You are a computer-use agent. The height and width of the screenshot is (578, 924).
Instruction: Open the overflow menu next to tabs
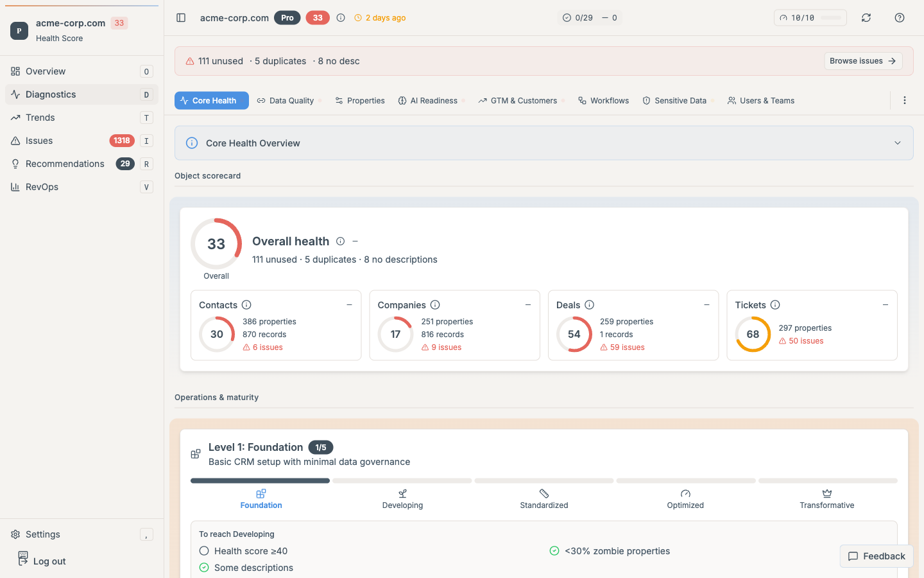click(x=905, y=100)
